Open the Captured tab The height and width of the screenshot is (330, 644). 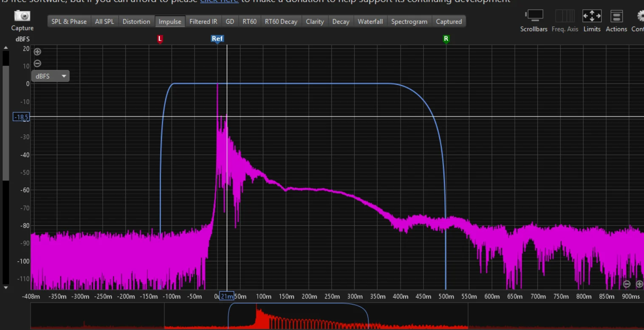click(x=449, y=21)
